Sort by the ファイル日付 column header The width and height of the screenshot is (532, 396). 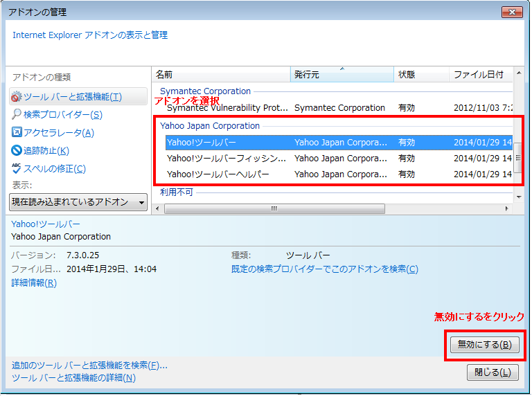(481, 74)
